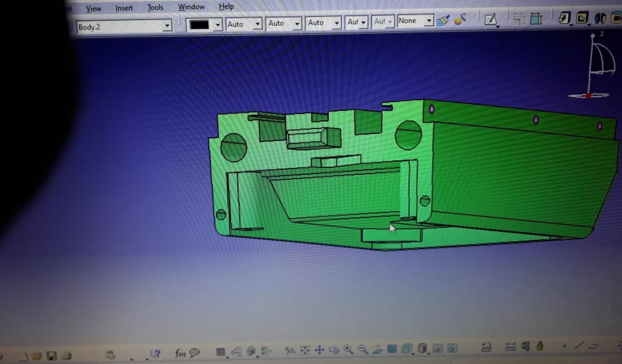Open the Tools menu
The width and height of the screenshot is (622, 364).
pyautogui.click(x=155, y=7)
